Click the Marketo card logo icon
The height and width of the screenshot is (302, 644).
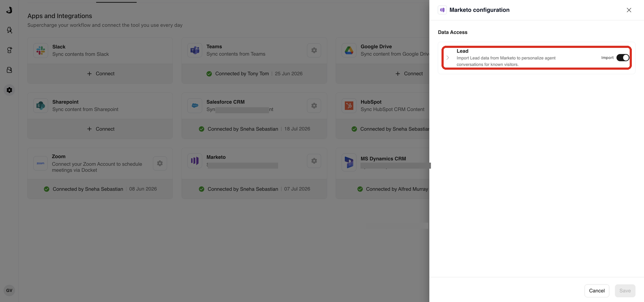click(195, 161)
